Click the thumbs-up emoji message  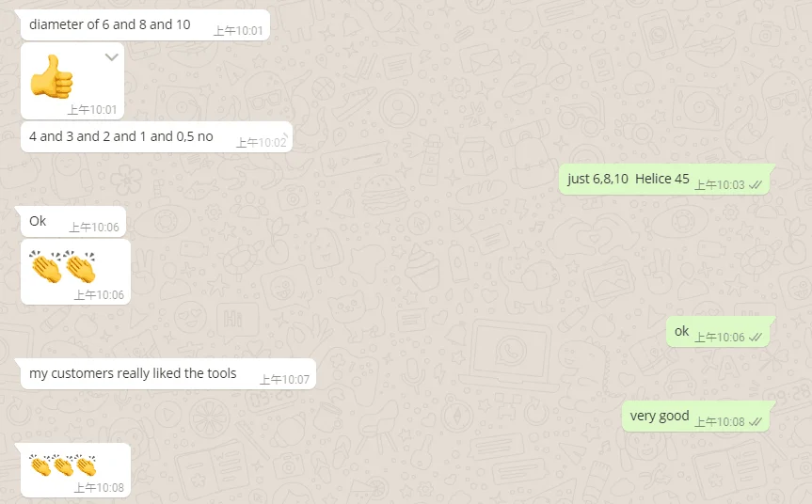tap(52, 76)
